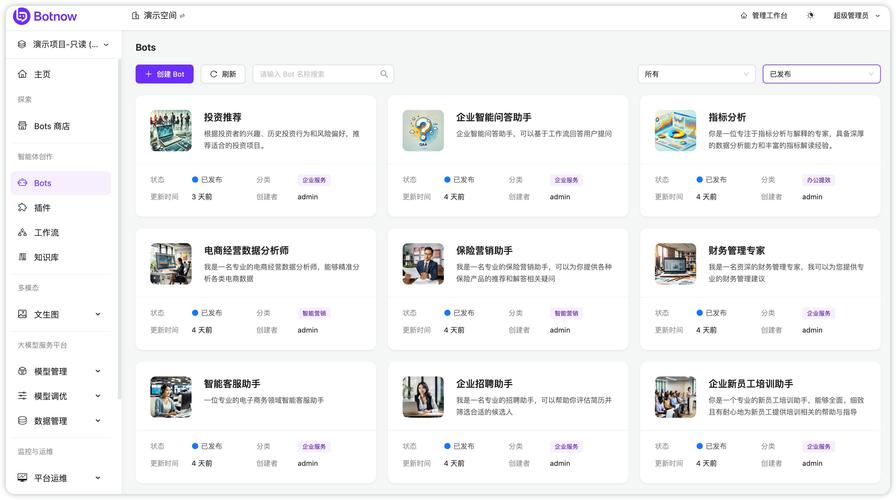Open the 财务管理专家 bot title

click(x=737, y=250)
